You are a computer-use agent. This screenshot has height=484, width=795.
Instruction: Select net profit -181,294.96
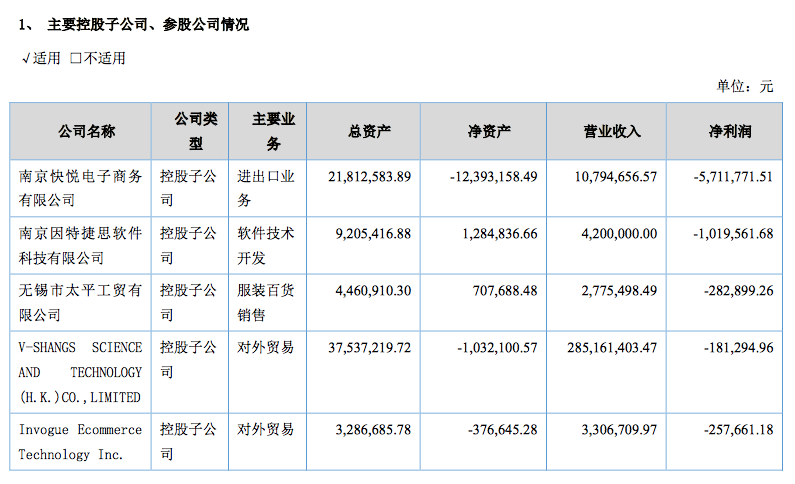[x=739, y=348]
